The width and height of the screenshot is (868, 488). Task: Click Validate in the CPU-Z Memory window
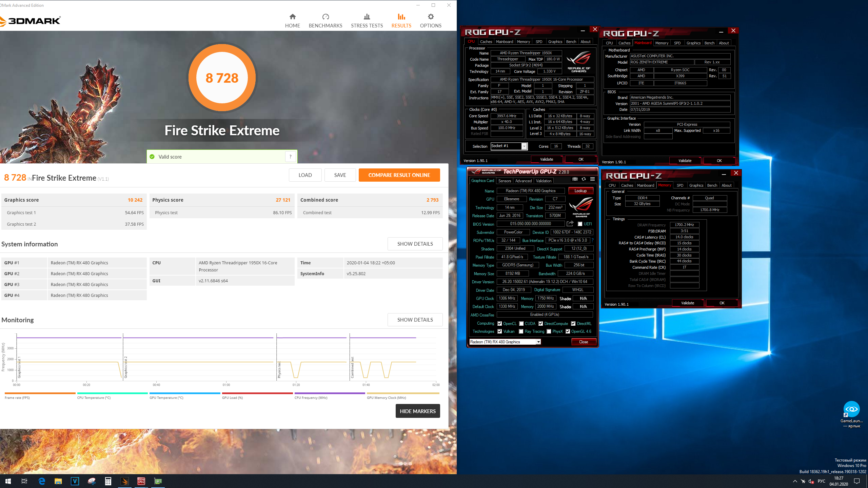[687, 303]
